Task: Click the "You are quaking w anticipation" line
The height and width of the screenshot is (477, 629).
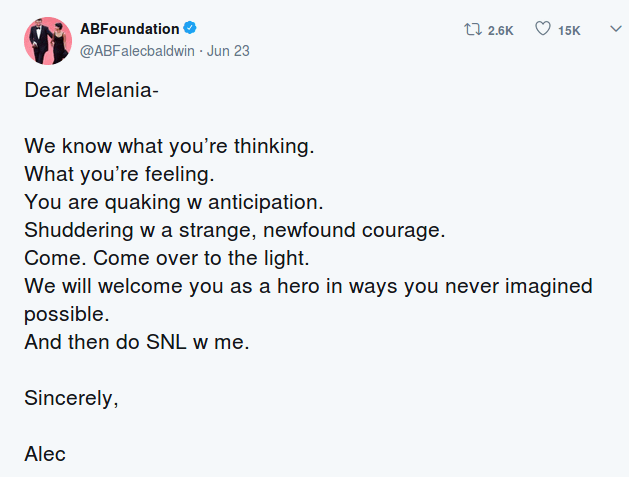Action: (171, 202)
